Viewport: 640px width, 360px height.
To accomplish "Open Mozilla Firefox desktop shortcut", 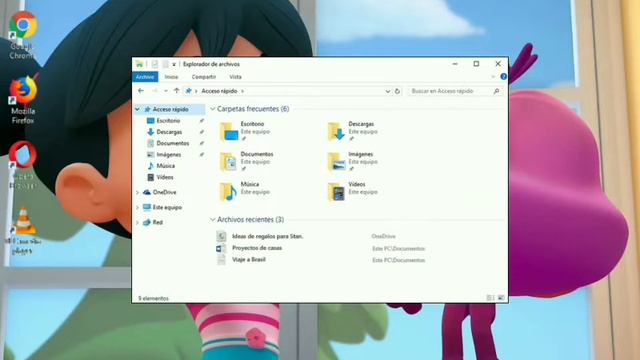I will point(23,100).
